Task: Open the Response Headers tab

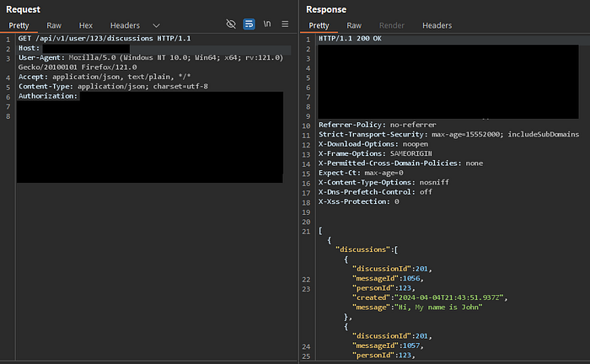Action: point(437,25)
